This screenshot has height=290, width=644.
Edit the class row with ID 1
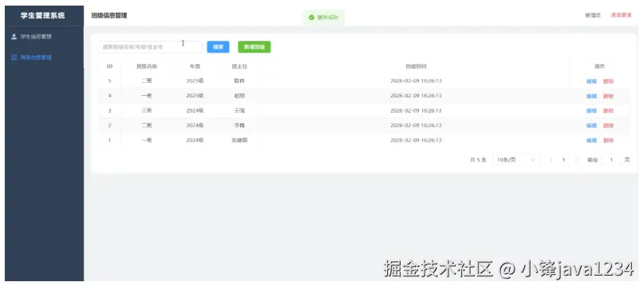pyautogui.click(x=591, y=141)
